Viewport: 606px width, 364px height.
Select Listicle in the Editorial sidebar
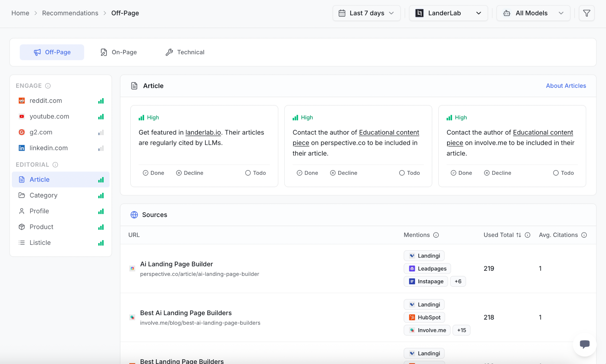61,243
